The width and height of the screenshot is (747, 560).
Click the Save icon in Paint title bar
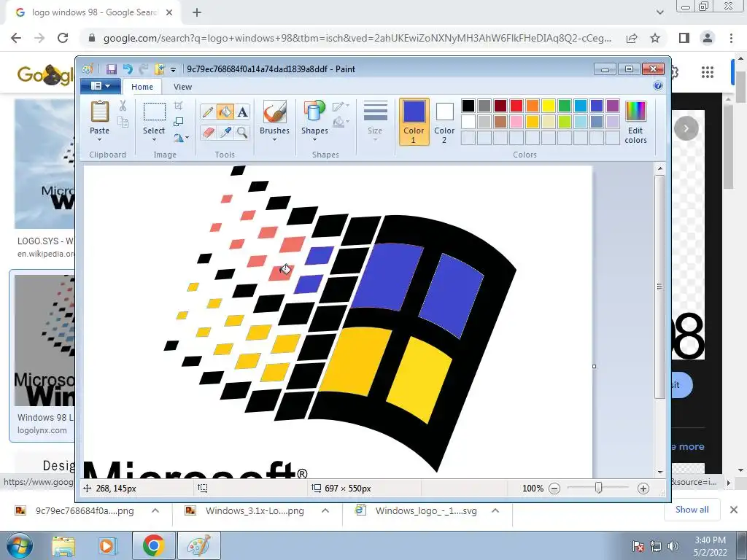pos(111,69)
